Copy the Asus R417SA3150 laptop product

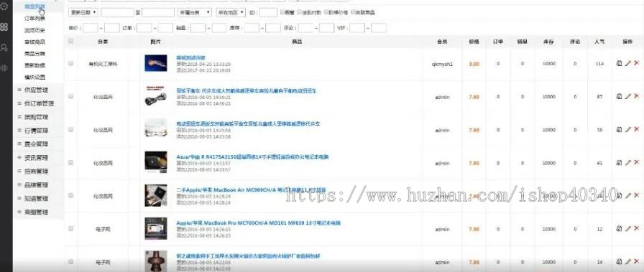[x=619, y=163]
